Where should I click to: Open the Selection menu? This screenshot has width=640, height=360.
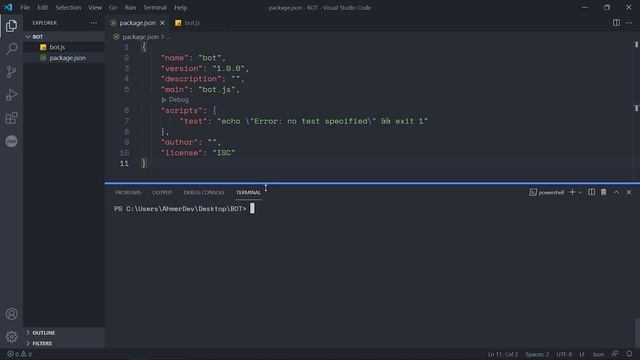tap(68, 7)
